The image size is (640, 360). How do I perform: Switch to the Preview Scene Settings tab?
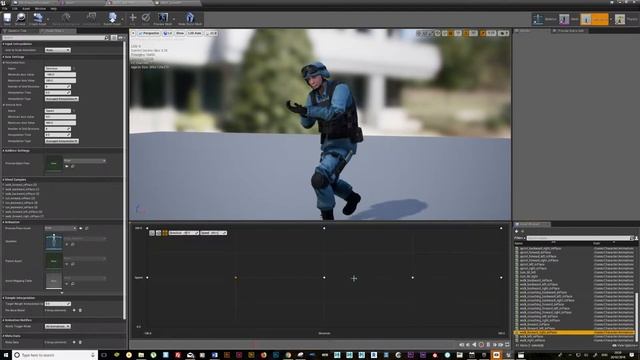pos(570,31)
